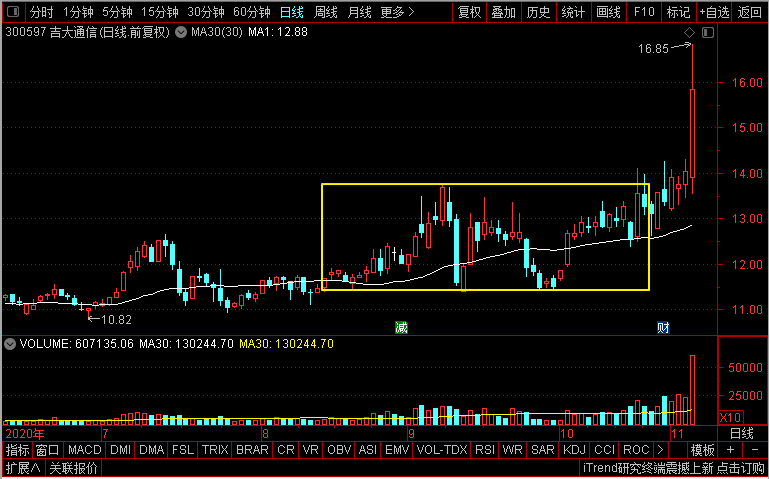The height and width of the screenshot is (479, 770).
Task: Open the 统计 statistics button
Action: (573, 12)
